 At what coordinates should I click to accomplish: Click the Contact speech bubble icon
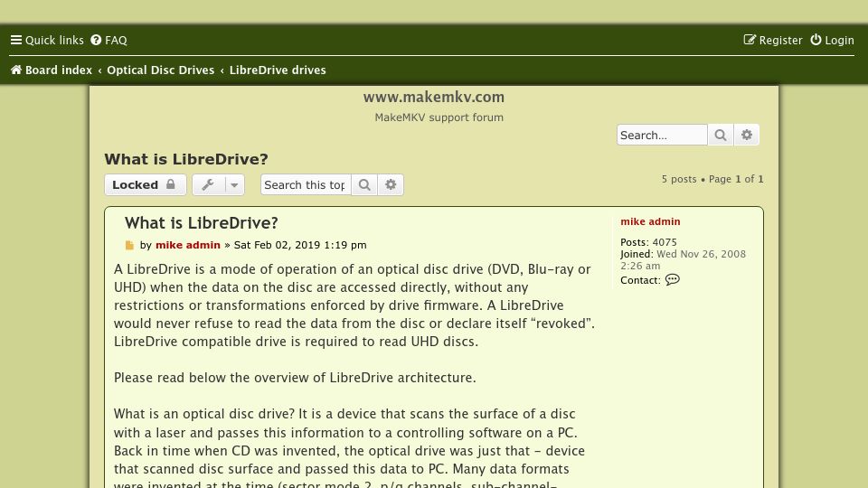tap(672, 280)
